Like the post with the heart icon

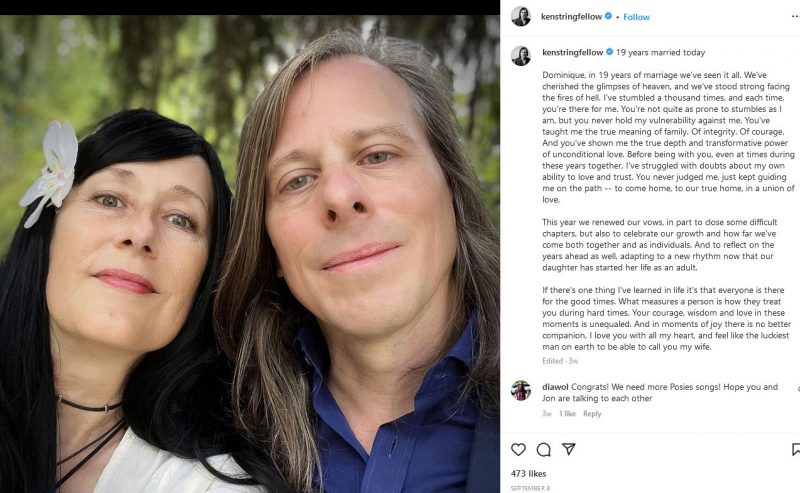click(518, 450)
